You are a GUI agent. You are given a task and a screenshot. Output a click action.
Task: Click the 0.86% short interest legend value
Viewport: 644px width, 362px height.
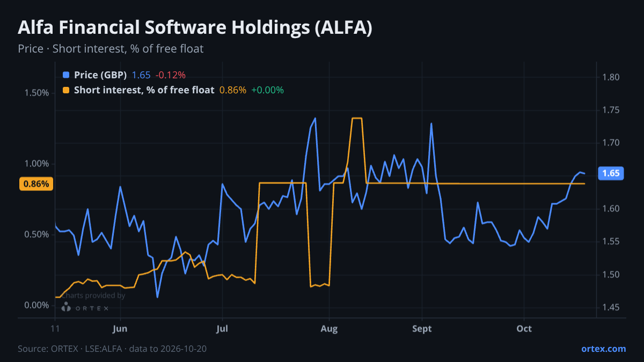(233, 90)
